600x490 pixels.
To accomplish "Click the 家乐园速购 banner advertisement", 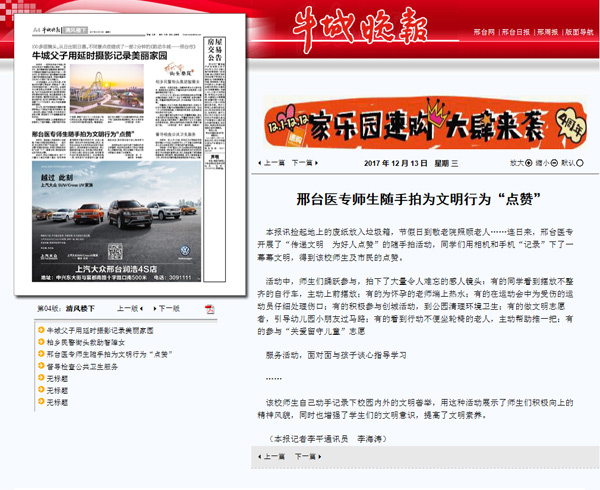I will click(x=423, y=127).
